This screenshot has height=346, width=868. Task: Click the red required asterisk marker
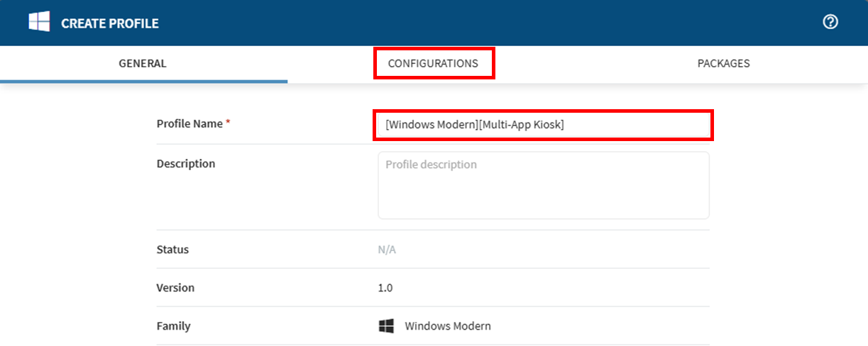click(228, 123)
